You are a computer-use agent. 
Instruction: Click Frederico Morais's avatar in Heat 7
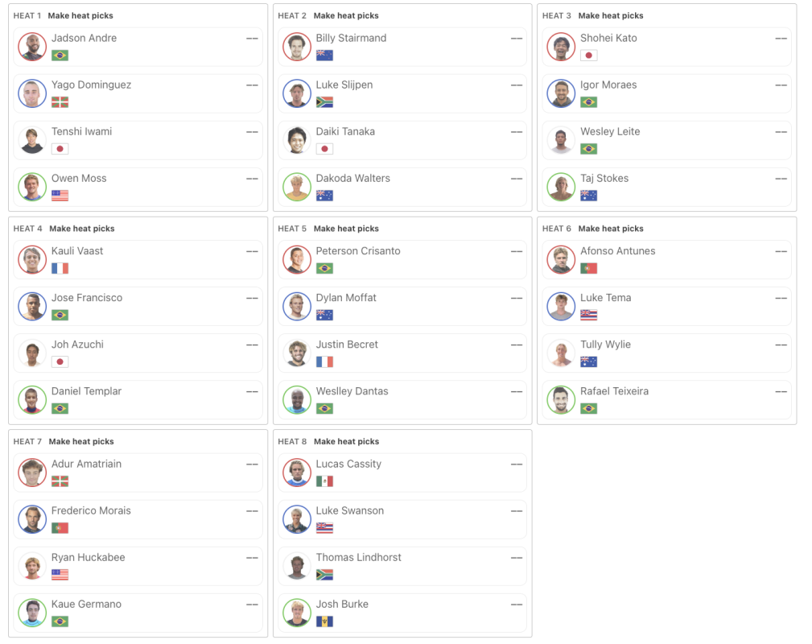tap(31, 519)
